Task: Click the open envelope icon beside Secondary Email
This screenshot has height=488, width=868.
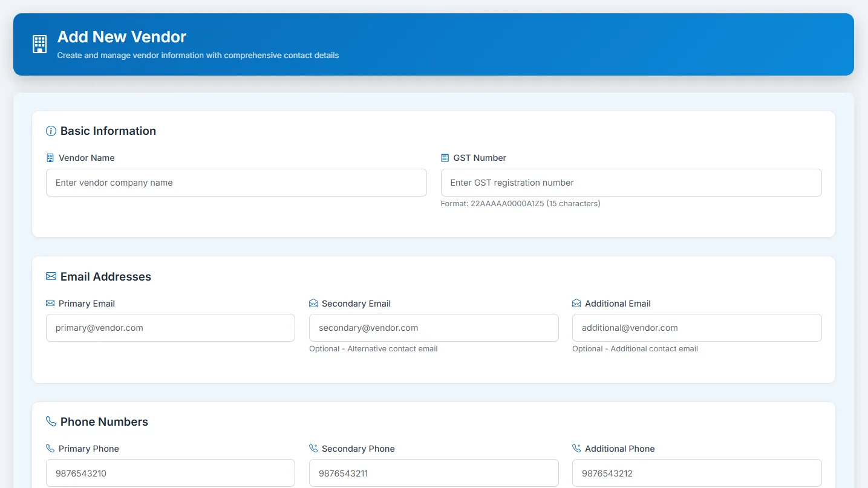Action: [313, 303]
